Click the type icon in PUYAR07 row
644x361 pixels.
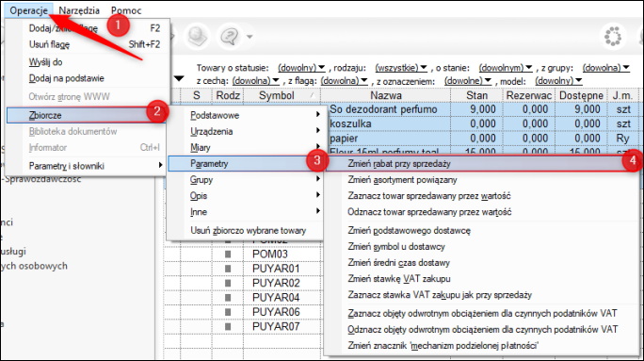point(228,327)
